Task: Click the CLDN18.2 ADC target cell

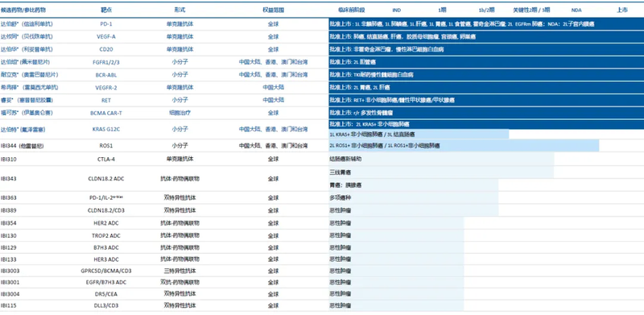Action: pos(106,179)
